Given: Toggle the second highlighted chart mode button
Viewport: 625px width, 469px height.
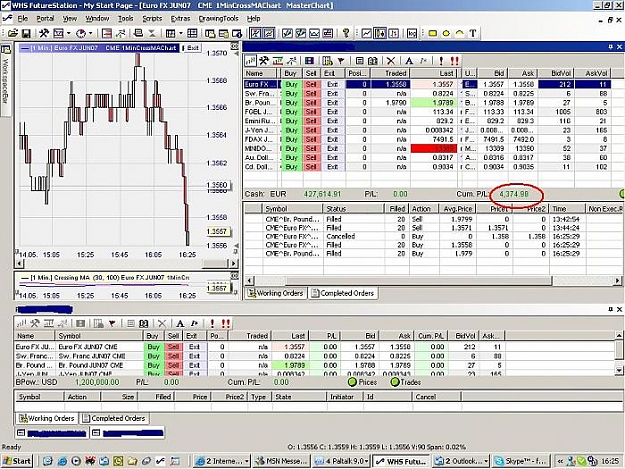Looking at the screenshot, I should (x=269, y=33).
